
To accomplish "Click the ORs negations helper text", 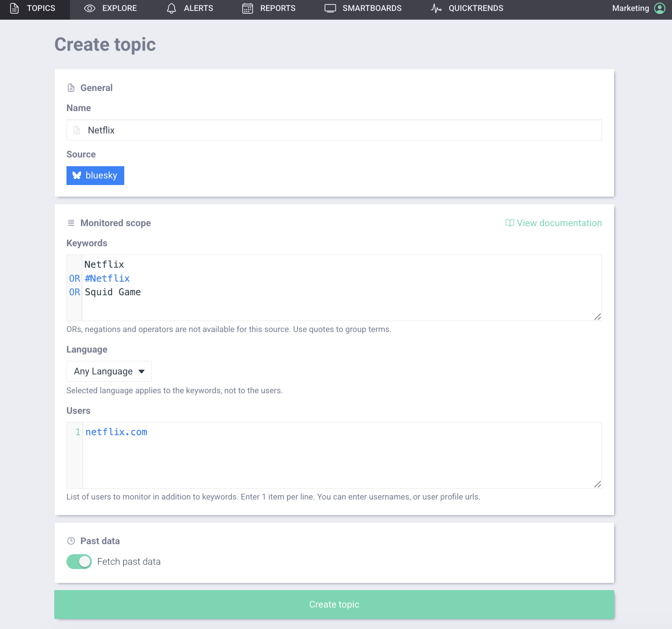I will click(x=229, y=329).
